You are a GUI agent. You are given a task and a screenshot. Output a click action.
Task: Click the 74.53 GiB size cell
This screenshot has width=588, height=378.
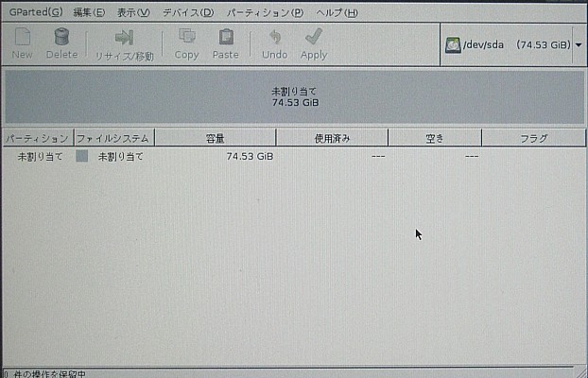250,156
